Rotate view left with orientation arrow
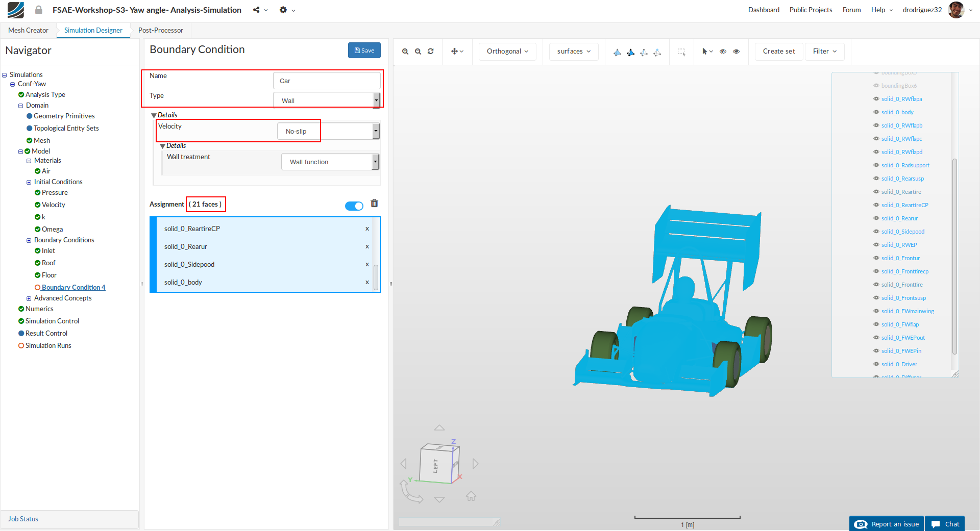The height and width of the screenshot is (531, 980). [404, 464]
